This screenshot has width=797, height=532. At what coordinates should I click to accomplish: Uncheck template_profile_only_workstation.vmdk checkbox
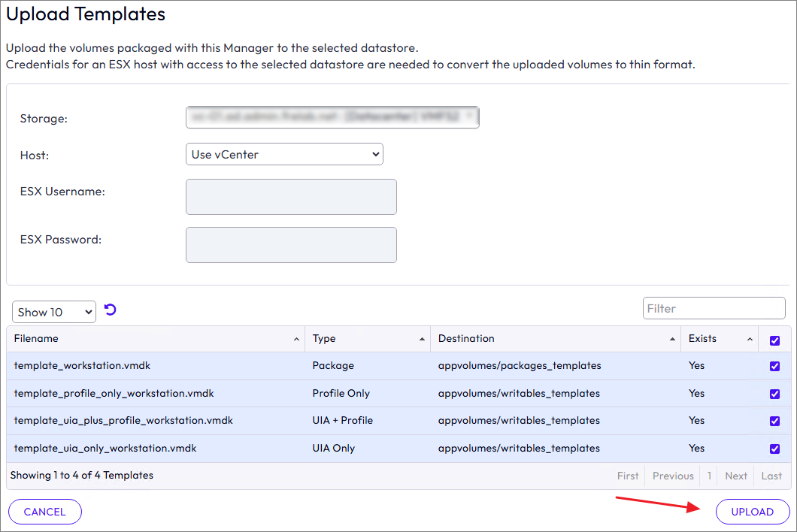(x=775, y=394)
